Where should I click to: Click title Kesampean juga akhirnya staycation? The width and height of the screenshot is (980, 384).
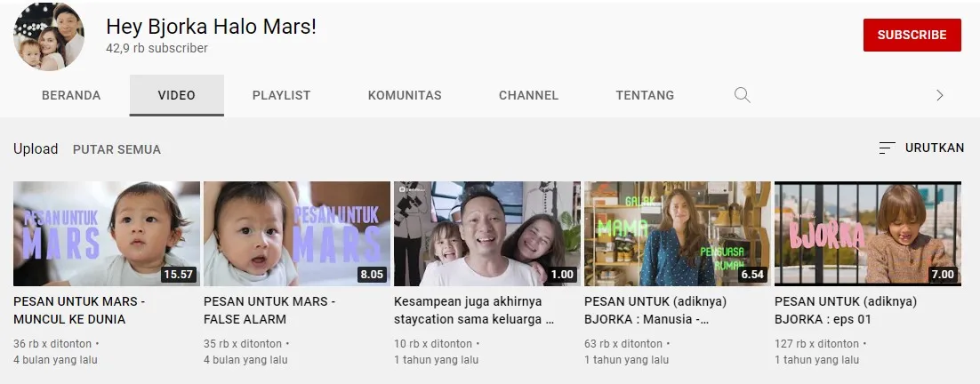(x=474, y=310)
